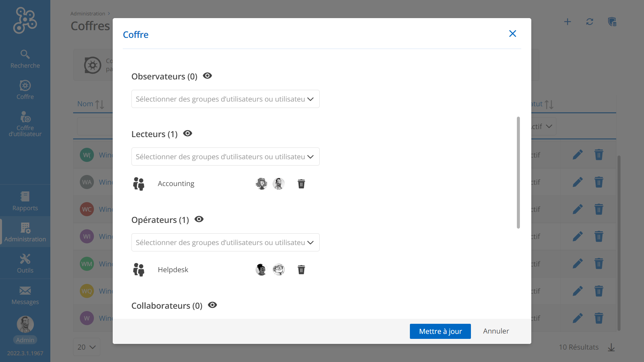Delete the WA vault row
This screenshot has width=644, height=362.
pos(599,182)
